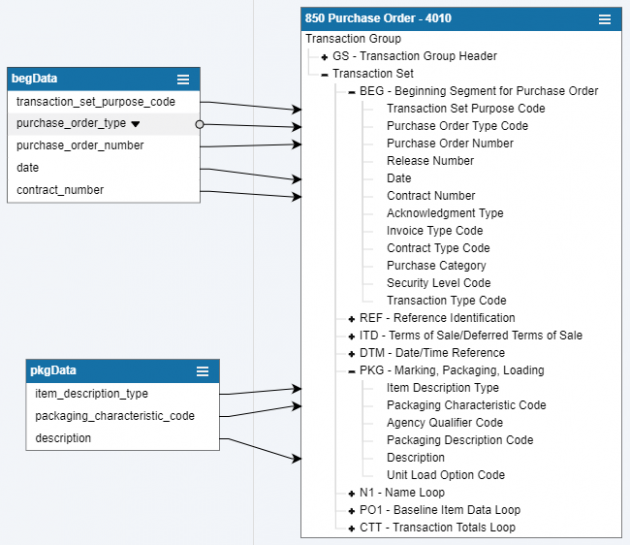Open purchase_order_type dropdown arrow
The width and height of the screenshot is (630, 545).
[135, 124]
